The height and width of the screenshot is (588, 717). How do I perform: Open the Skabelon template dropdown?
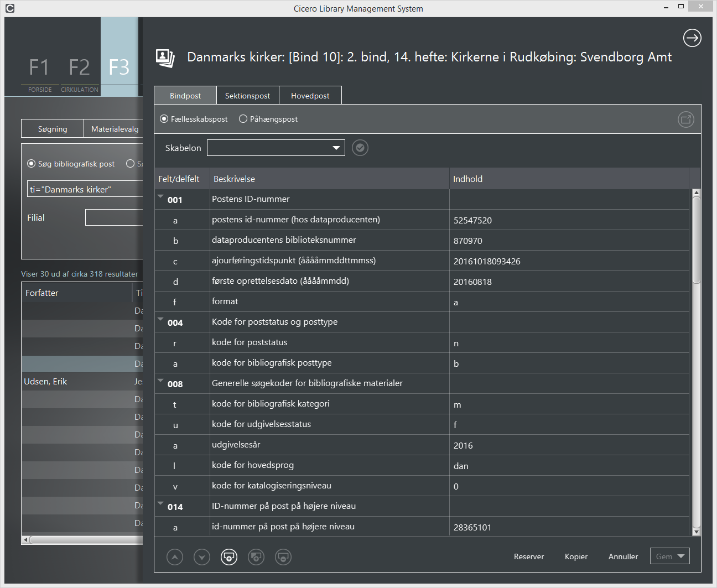tap(276, 148)
